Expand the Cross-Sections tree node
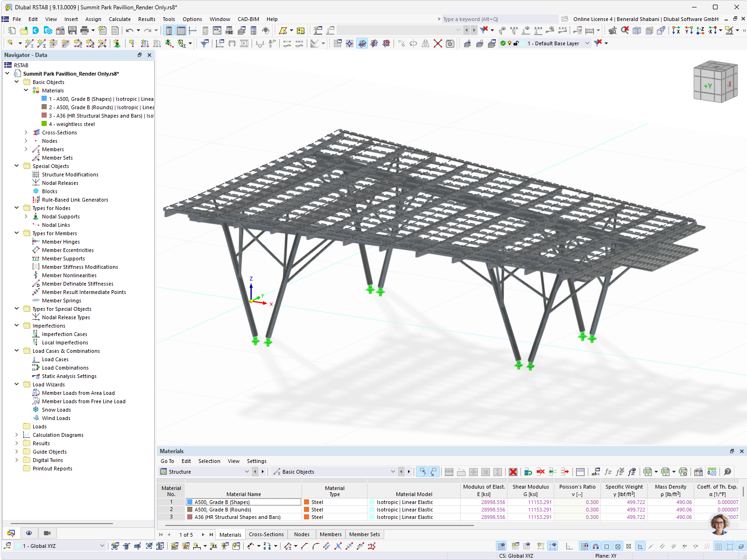This screenshot has width=747, height=560. point(26,132)
